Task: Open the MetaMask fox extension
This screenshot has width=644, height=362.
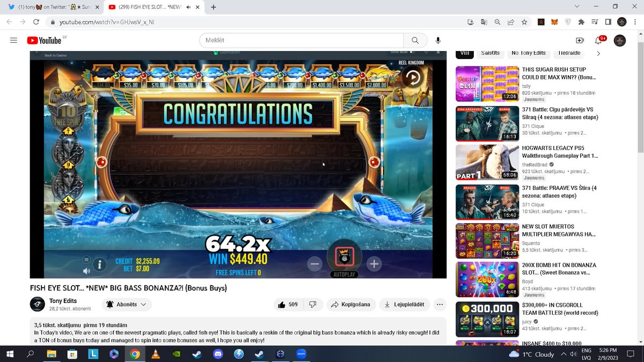Action: [x=555, y=22]
